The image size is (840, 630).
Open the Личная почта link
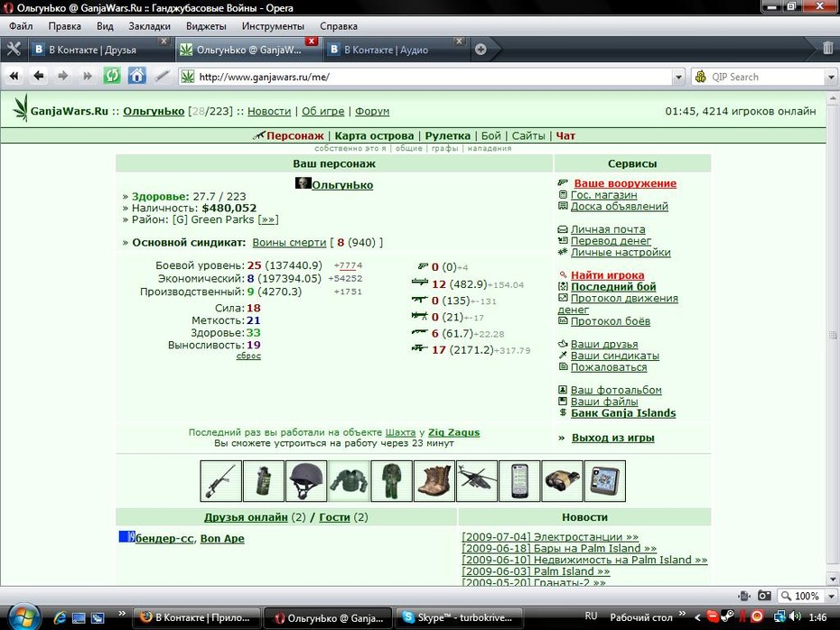tap(608, 229)
